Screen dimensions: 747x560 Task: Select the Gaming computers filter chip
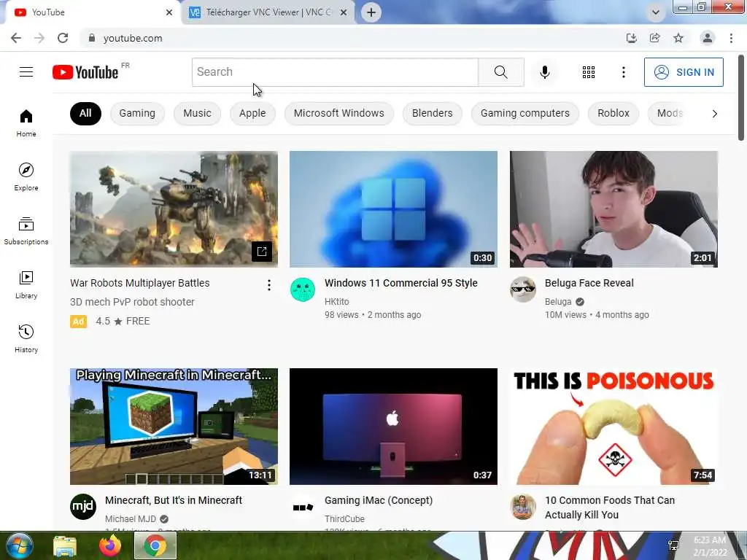tap(525, 113)
